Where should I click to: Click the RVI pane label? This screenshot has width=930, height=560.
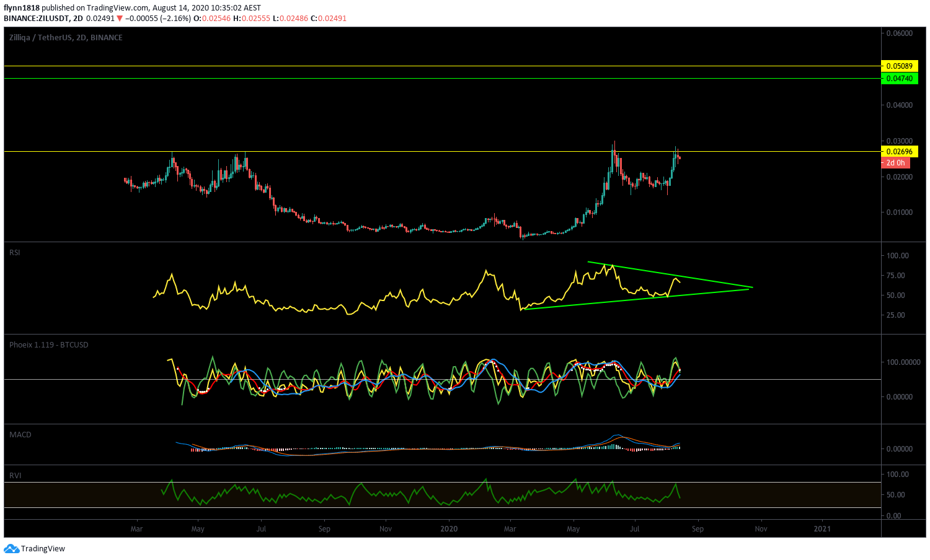pyautogui.click(x=15, y=476)
